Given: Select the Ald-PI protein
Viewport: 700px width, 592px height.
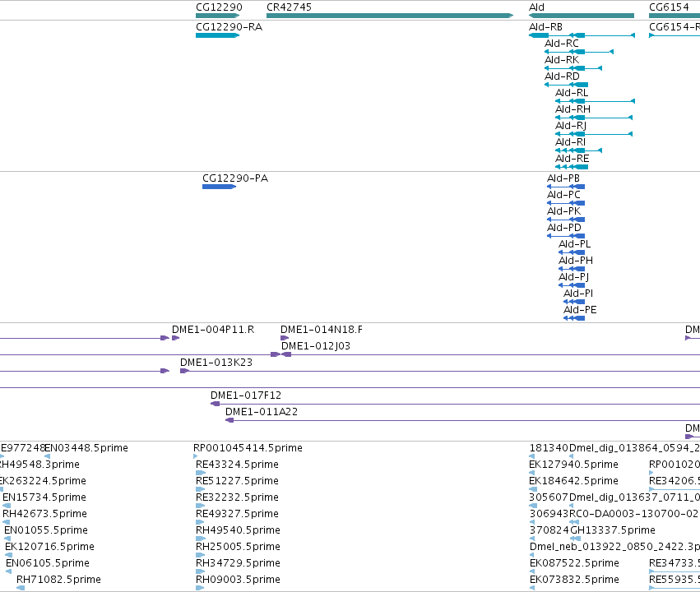Looking at the screenshot, I should [574, 302].
